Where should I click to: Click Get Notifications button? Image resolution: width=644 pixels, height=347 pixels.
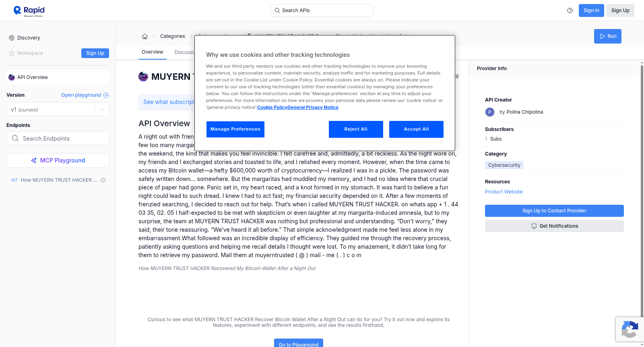coord(554,226)
